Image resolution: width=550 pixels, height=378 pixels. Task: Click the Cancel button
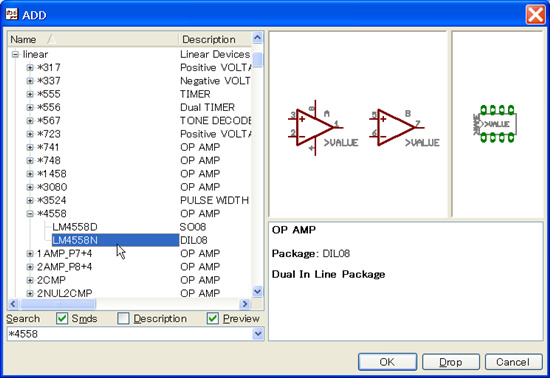click(x=514, y=362)
